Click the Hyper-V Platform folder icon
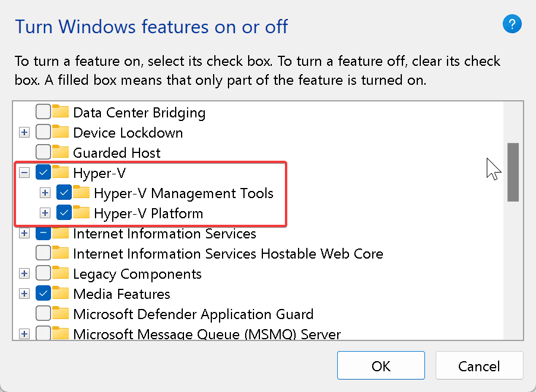536x392 pixels. tap(81, 212)
